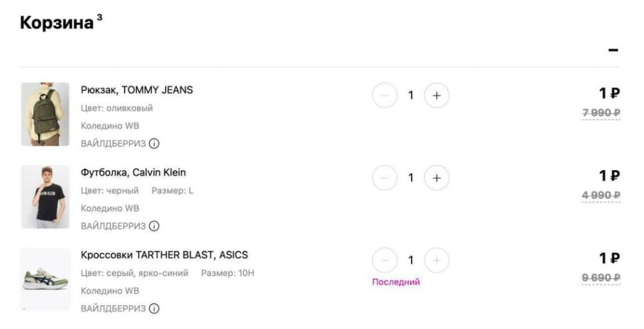Open the TOMMY JEANS backpack thumbnail
This screenshot has width=644, height=329.
tap(45, 114)
